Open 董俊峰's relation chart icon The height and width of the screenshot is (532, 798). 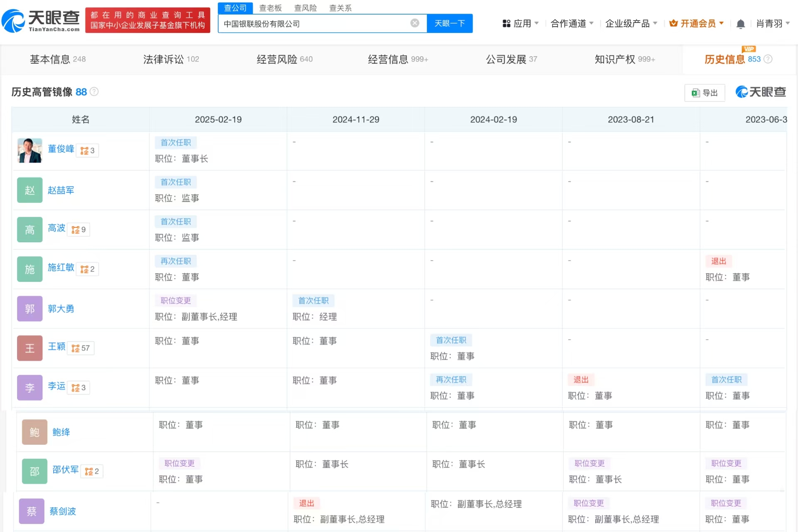pos(88,150)
